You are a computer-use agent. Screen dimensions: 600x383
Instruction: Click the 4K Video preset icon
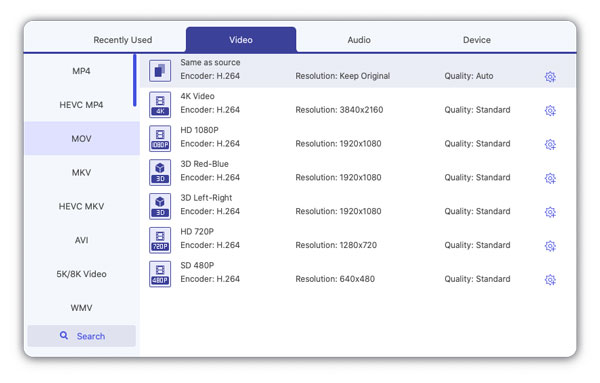pos(160,105)
